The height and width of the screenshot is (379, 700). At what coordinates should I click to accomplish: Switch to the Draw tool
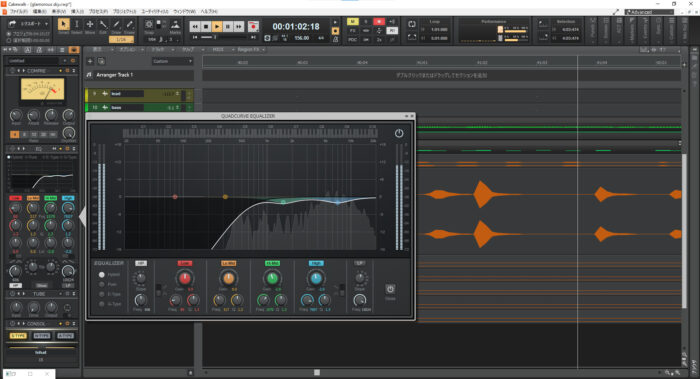[x=116, y=24]
